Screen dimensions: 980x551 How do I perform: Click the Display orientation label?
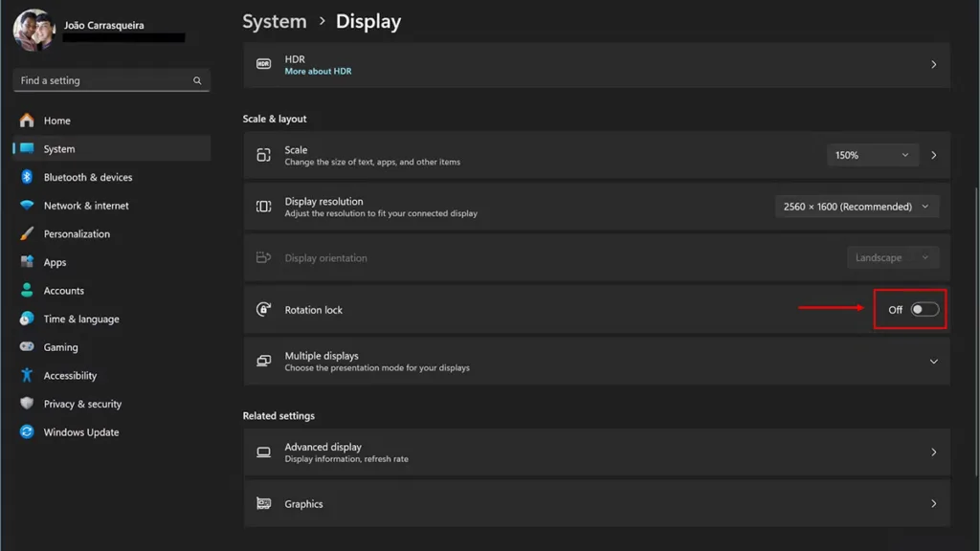click(325, 257)
